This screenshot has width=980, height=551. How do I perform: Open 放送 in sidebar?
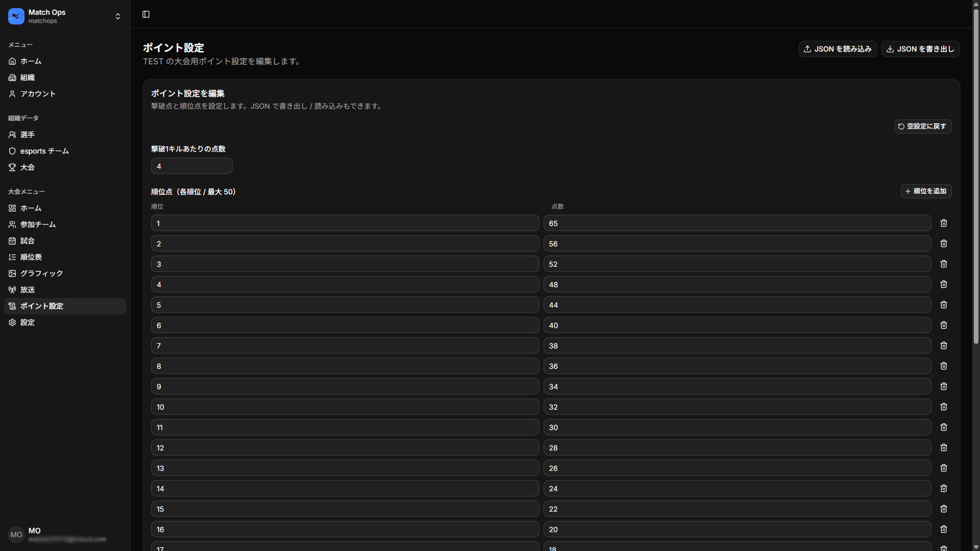[65, 290]
